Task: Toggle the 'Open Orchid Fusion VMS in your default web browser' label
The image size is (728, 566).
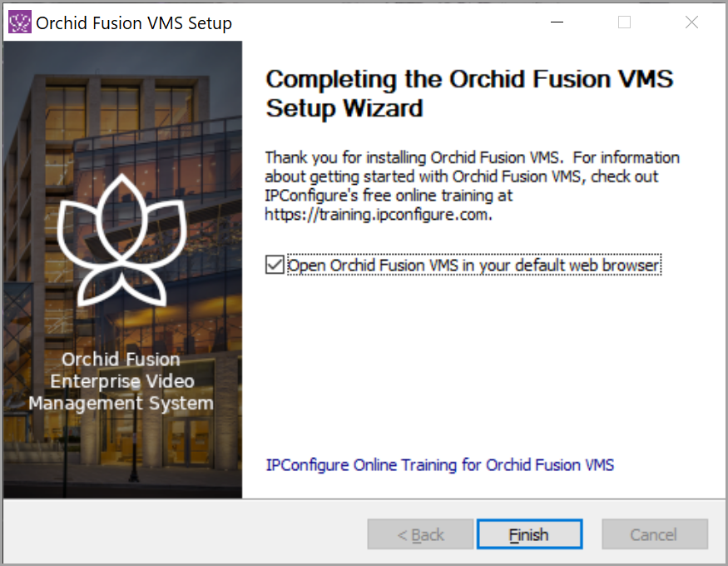Action: coord(474,266)
